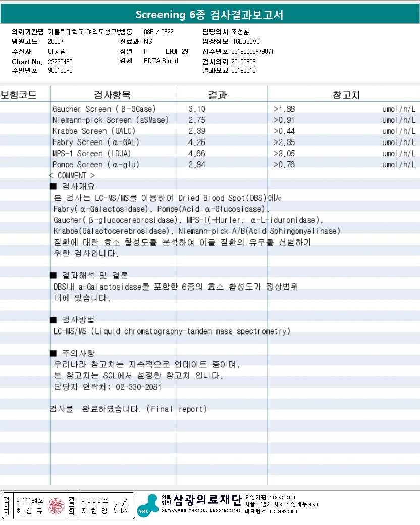Image resolution: width=420 pixels, height=525 pixels.
Task: Click the clinical info I16LD08V0
Action: point(245,41)
